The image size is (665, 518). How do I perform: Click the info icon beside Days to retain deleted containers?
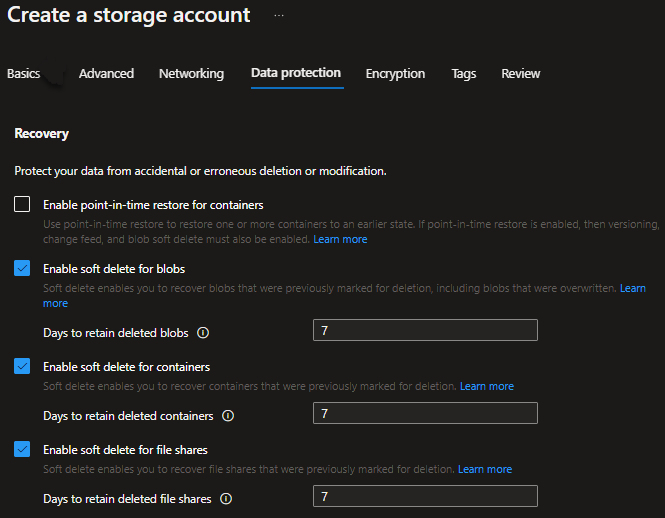click(x=227, y=415)
